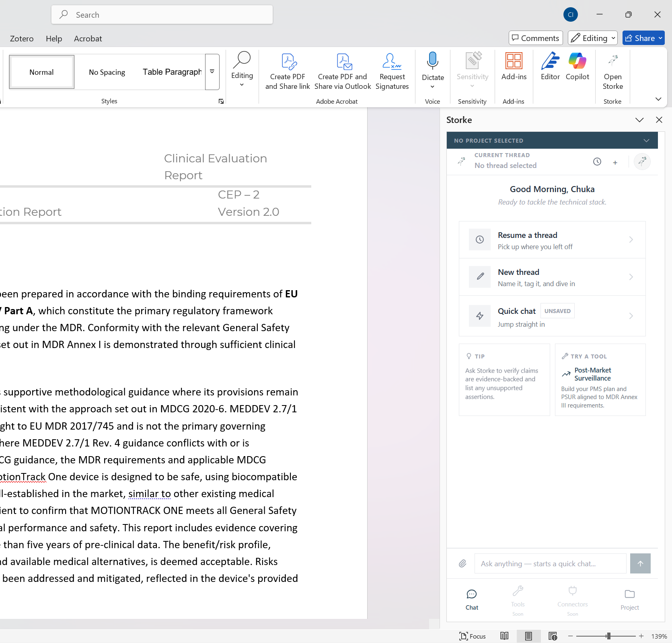Click the 139% zoom level
The height and width of the screenshot is (643, 672).
point(659,636)
